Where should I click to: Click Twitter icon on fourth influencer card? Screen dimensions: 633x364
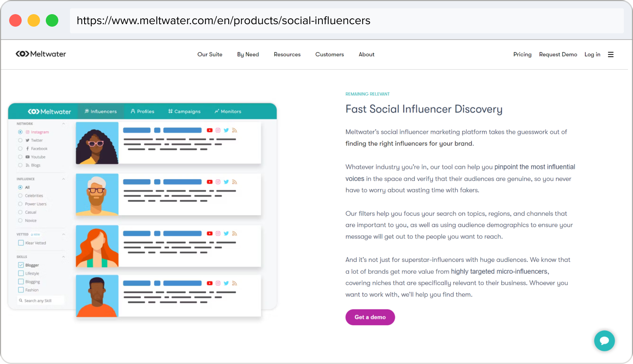pos(226,283)
